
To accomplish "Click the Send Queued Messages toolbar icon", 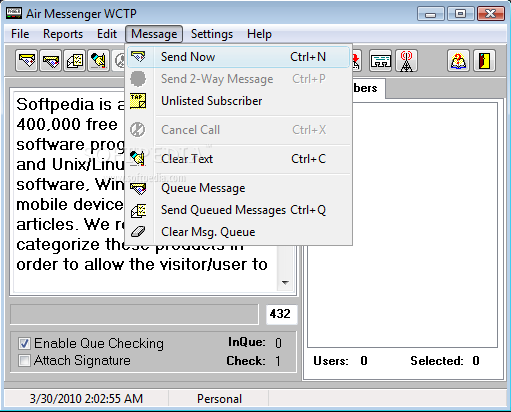I will [x=75, y=61].
